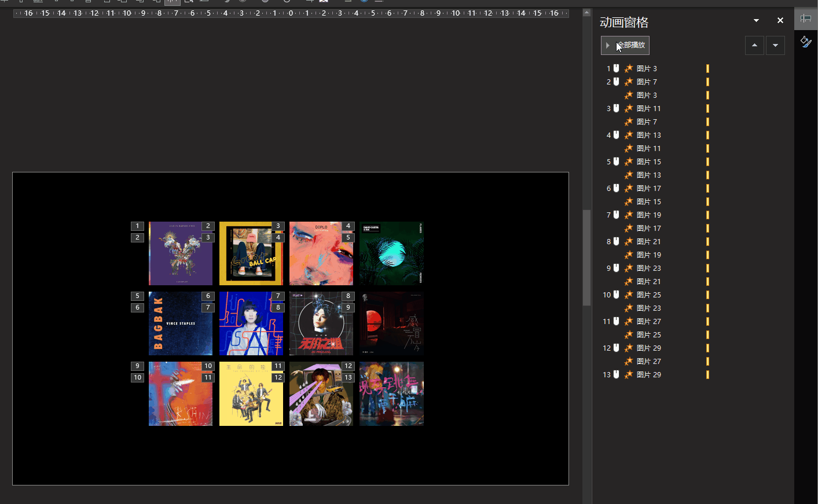Open the 动画窗格 pane options dropdown

756,20
